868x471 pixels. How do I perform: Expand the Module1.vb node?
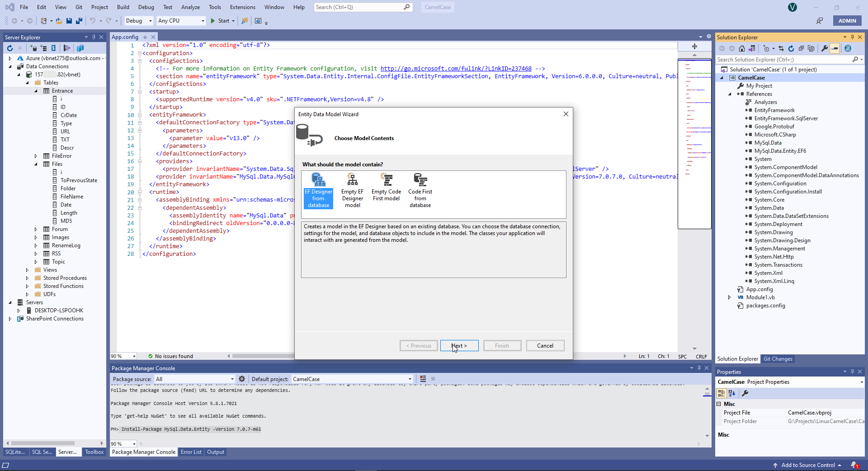coord(729,297)
